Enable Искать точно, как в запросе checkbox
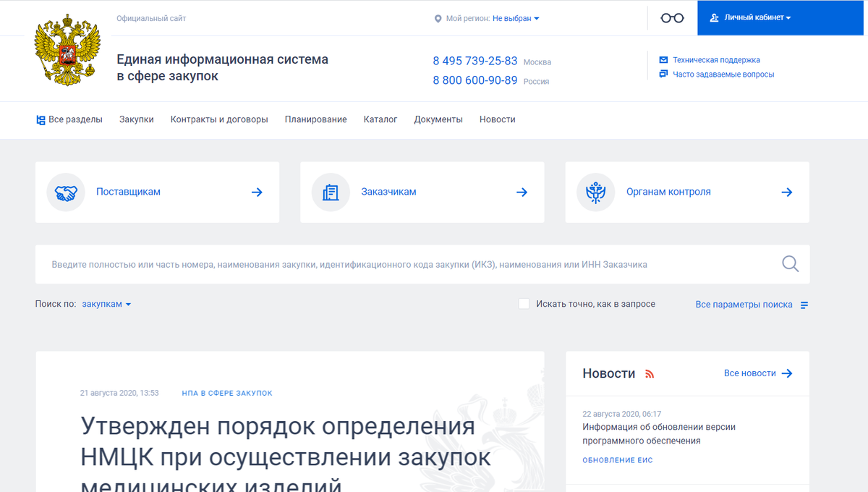Screen dimensions: 868x492 point(524,304)
